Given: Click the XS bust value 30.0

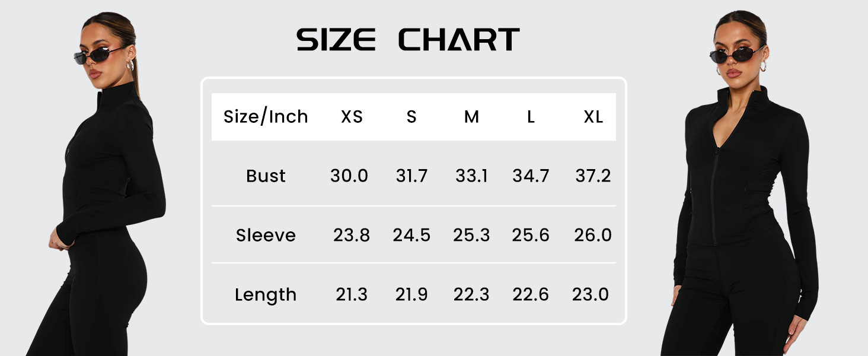Looking at the screenshot, I should point(349,176).
